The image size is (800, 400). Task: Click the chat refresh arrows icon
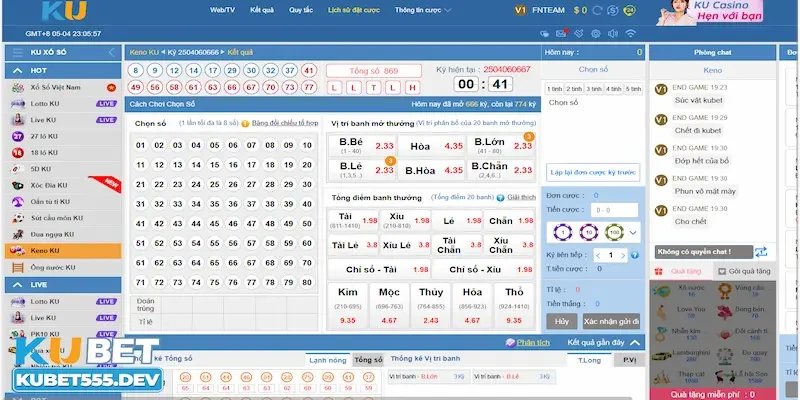pyautogui.click(x=761, y=252)
